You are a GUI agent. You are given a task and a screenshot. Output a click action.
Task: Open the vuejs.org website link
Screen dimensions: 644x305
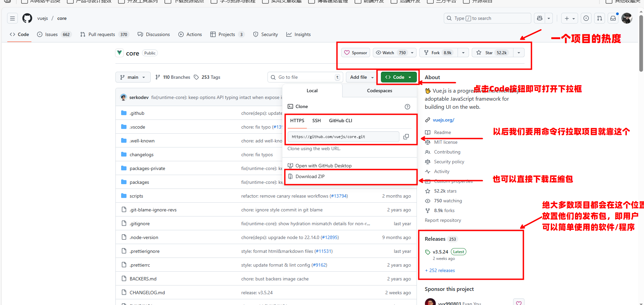click(443, 120)
